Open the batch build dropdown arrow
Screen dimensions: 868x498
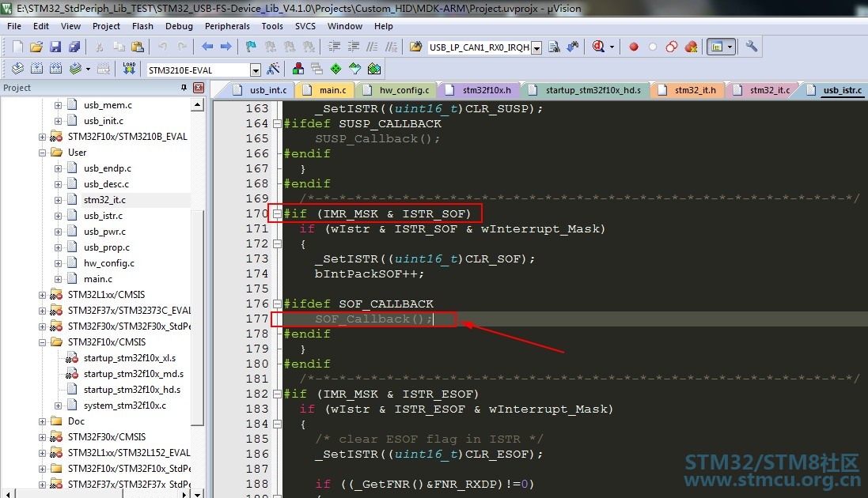[88, 70]
